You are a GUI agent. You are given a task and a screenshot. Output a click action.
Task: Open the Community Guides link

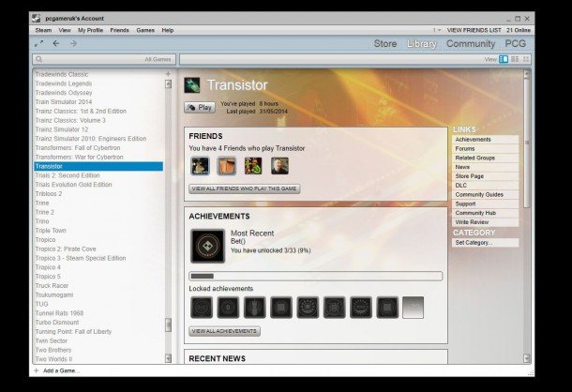[x=485, y=194]
